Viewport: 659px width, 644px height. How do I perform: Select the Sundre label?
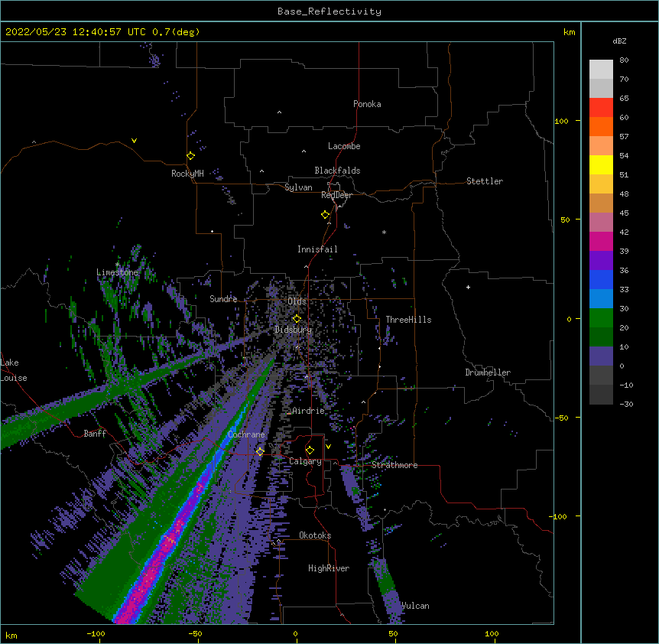[x=223, y=299]
